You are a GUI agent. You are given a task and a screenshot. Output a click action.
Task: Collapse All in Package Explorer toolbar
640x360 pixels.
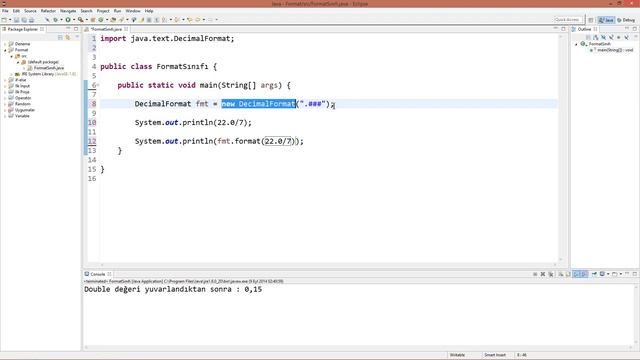point(60,37)
